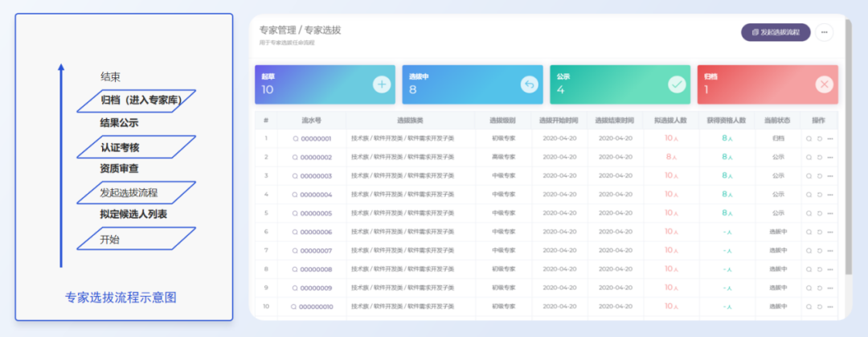Screen dimensions: 868x337
Task: Click the return arrow icon on 选拔中 card
Action: click(x=529, y=84)
